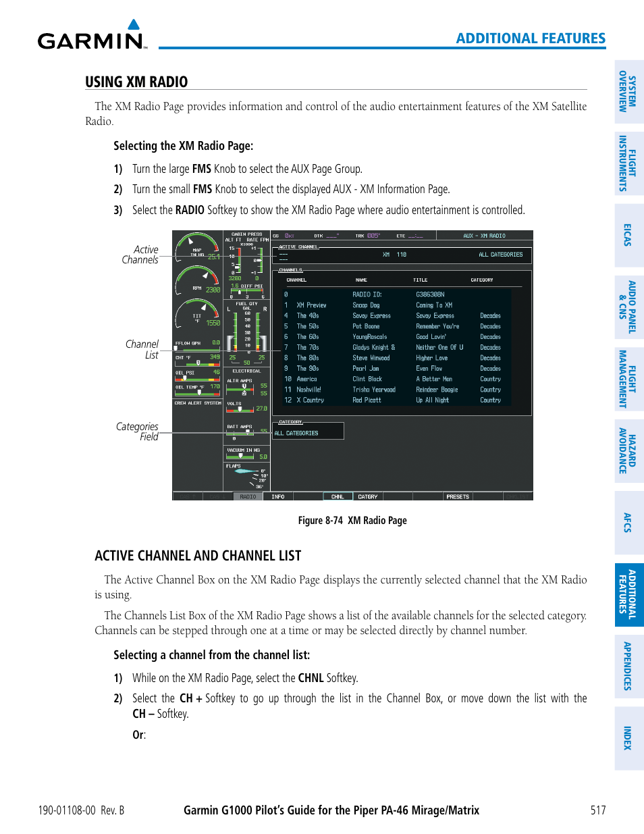644x834 pixels.
Task: Click the oil temperature bar indicator
Action: (x=197, y=390)
